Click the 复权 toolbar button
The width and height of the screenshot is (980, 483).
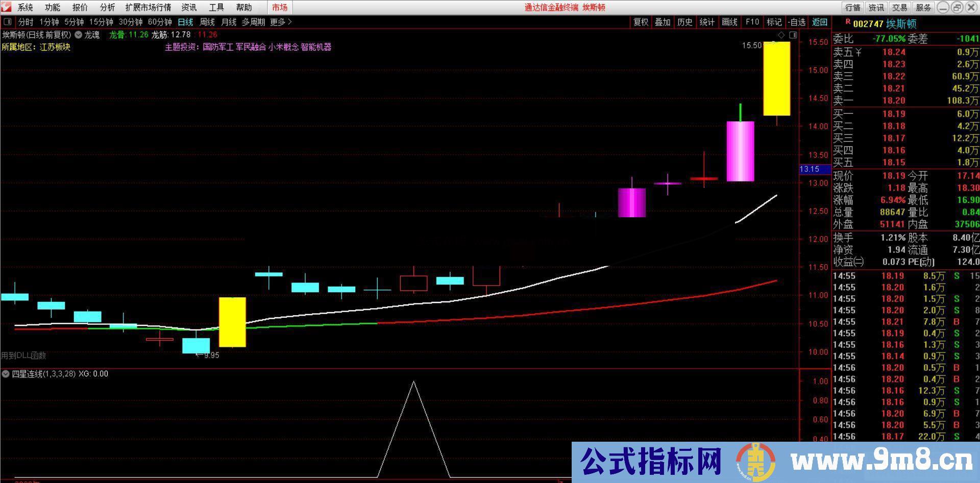tap(641, 22)
